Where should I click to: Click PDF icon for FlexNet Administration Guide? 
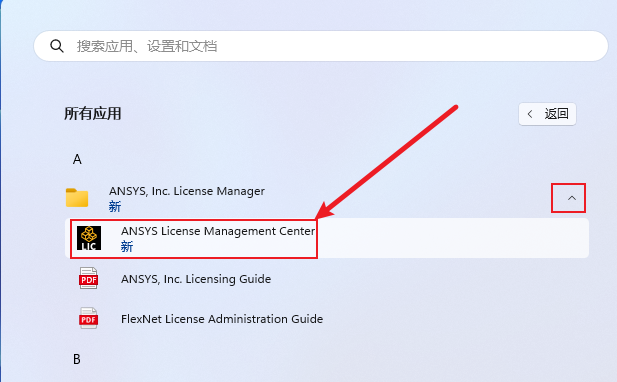[89, 318]
